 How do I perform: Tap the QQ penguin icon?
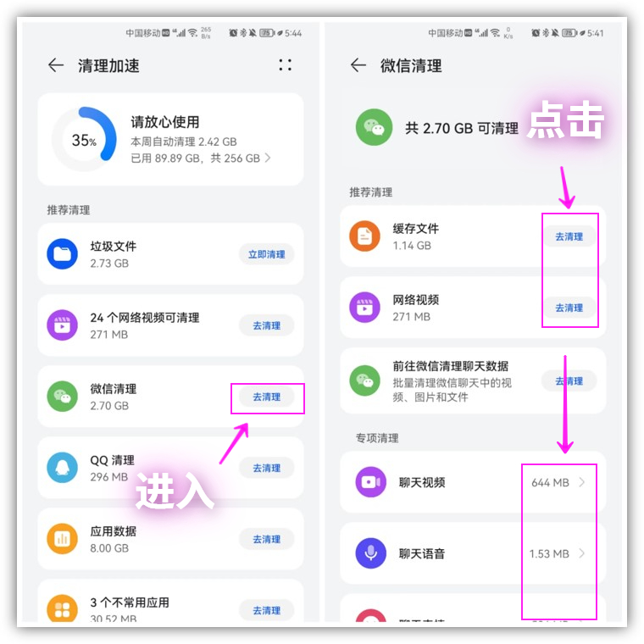(62, 468)
